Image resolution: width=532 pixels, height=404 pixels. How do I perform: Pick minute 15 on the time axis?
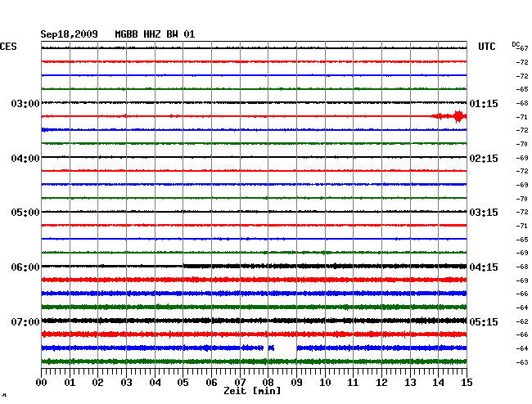(467, 382)
